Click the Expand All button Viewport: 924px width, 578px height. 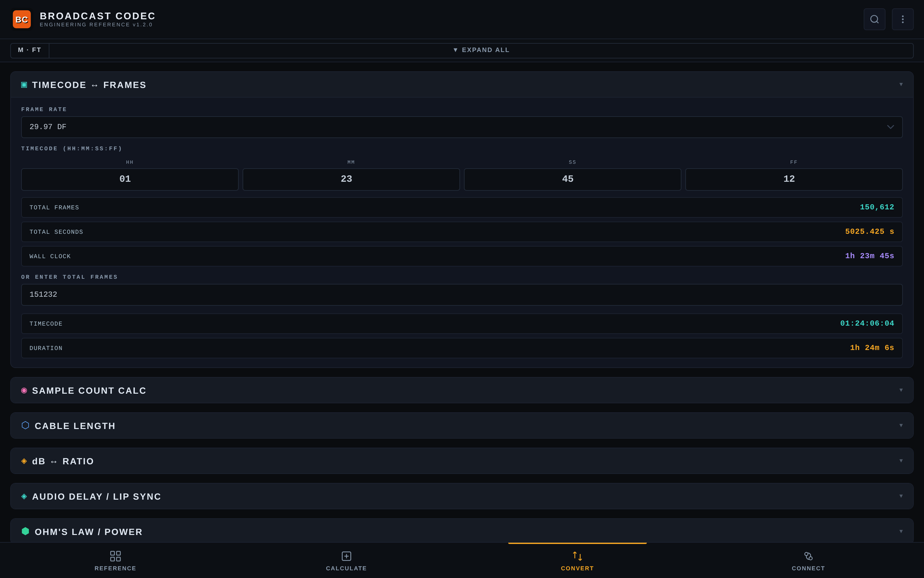pyautogui.click(x=481, y=50)
